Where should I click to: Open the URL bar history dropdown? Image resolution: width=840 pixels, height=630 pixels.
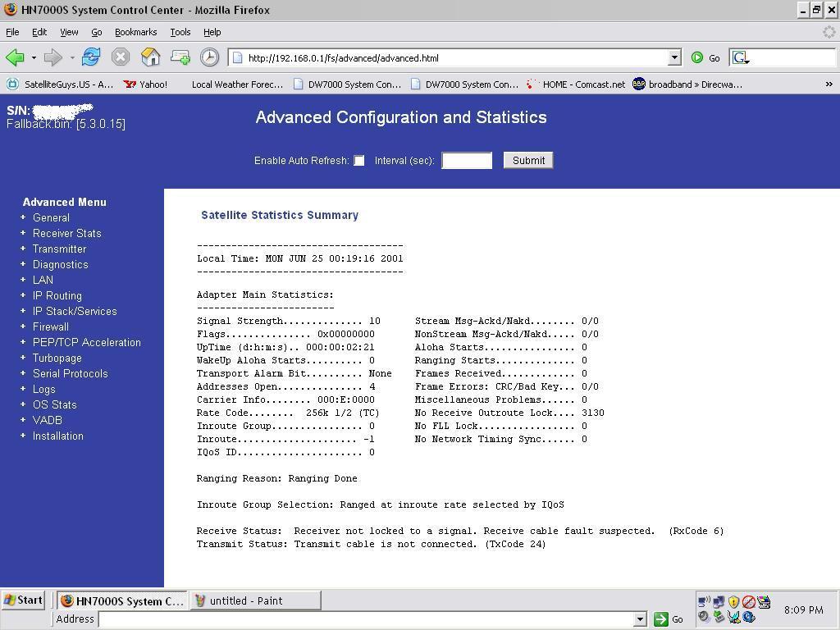(x=674, y=57)
